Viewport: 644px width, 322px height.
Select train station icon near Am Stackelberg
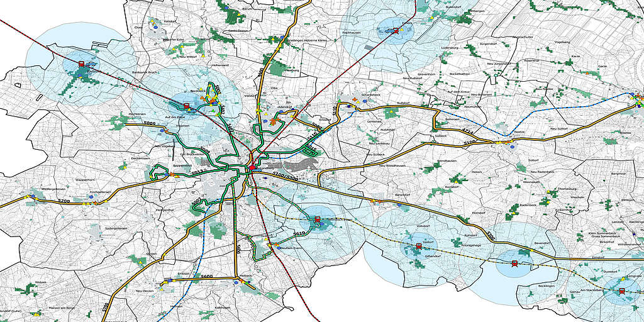[622, 291]
